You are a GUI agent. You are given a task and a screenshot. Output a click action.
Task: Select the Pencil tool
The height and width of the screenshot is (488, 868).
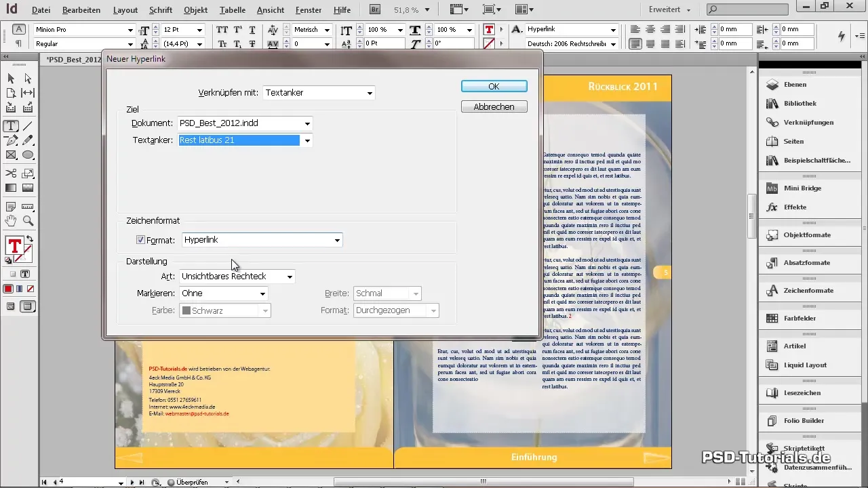28,140
